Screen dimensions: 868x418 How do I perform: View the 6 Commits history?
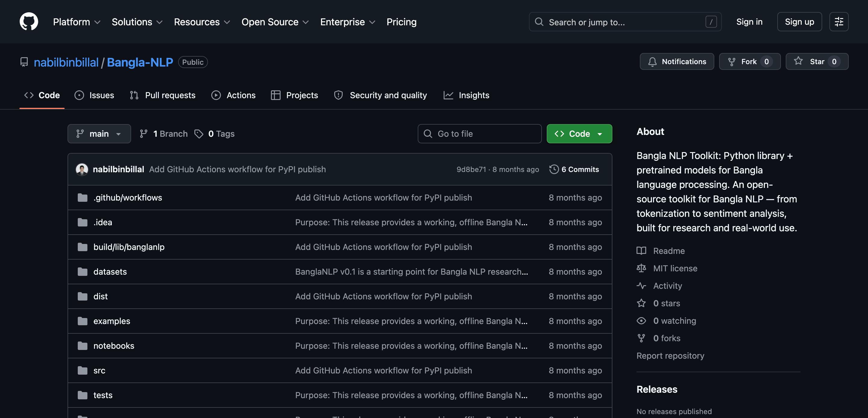[574, 170]
